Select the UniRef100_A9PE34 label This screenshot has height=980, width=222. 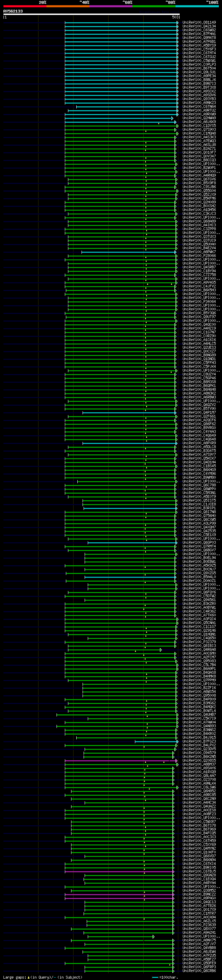click(199, 76)
